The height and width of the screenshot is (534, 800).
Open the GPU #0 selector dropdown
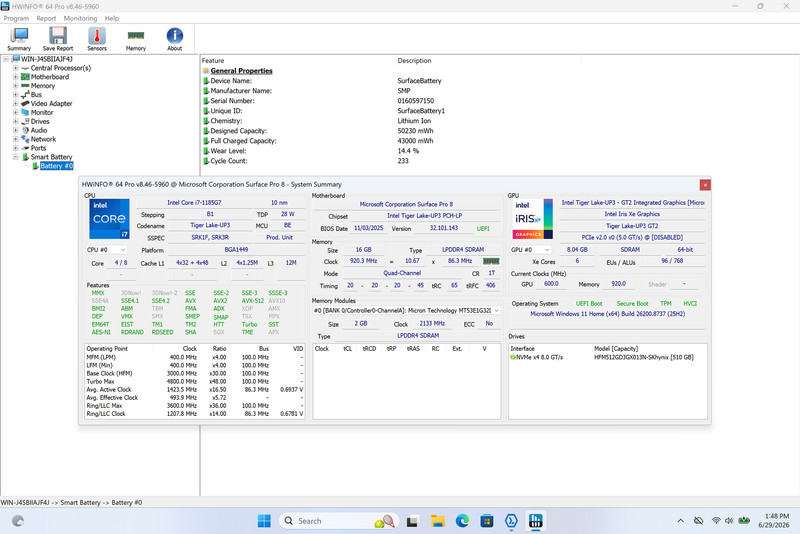531,250
